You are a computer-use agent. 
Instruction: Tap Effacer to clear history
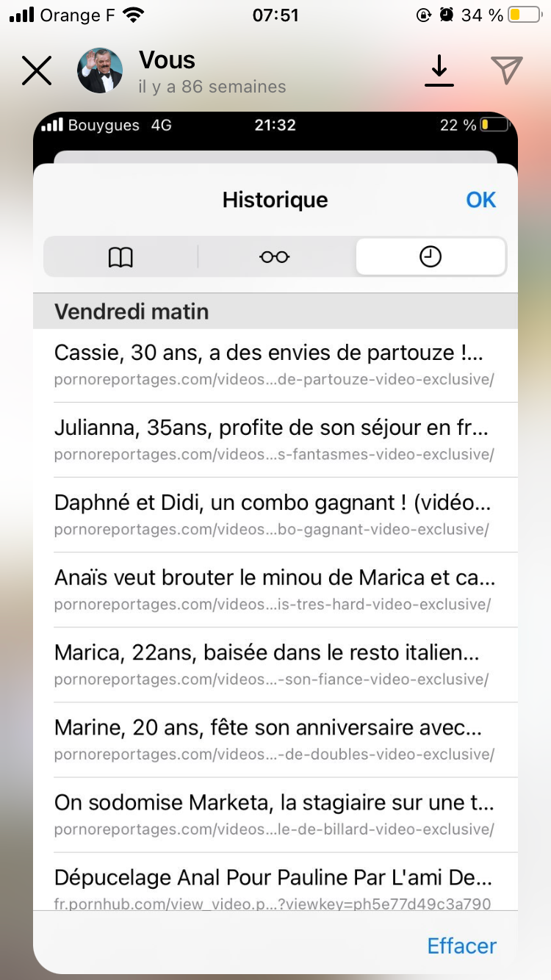[462, 945]
